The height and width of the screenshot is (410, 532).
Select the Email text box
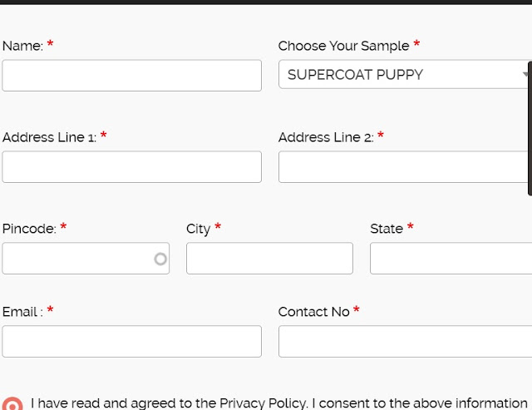point(131,342)
